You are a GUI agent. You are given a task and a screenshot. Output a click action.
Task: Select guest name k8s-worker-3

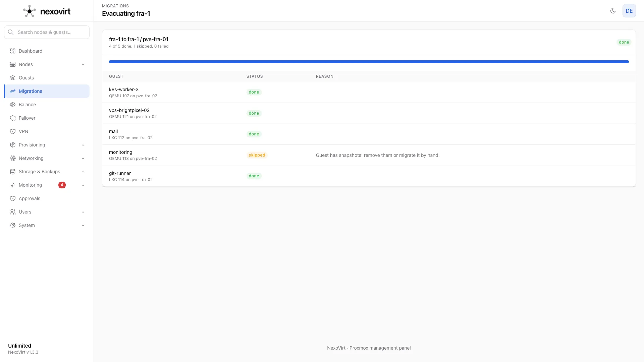pyautogui.click(x=124, y=89)
